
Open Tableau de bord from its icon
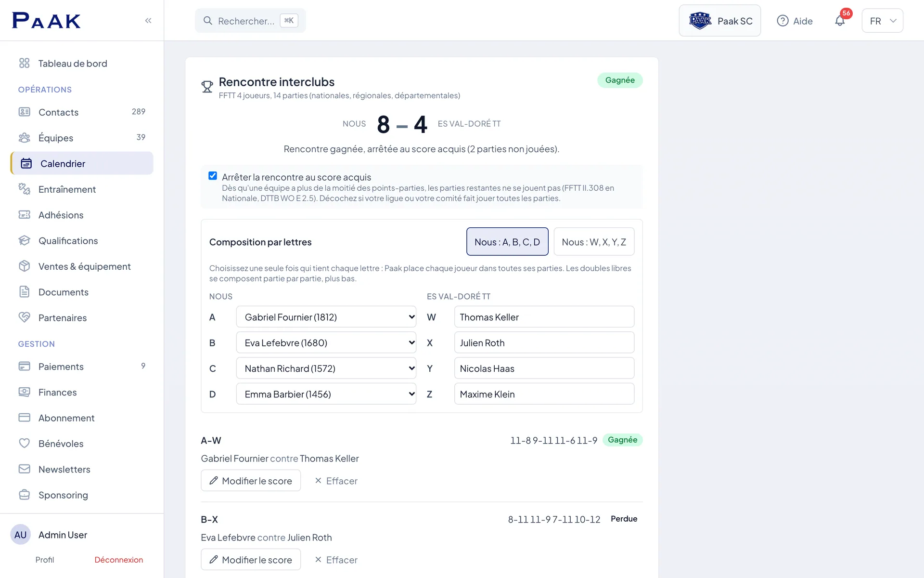tap(25, 63)
